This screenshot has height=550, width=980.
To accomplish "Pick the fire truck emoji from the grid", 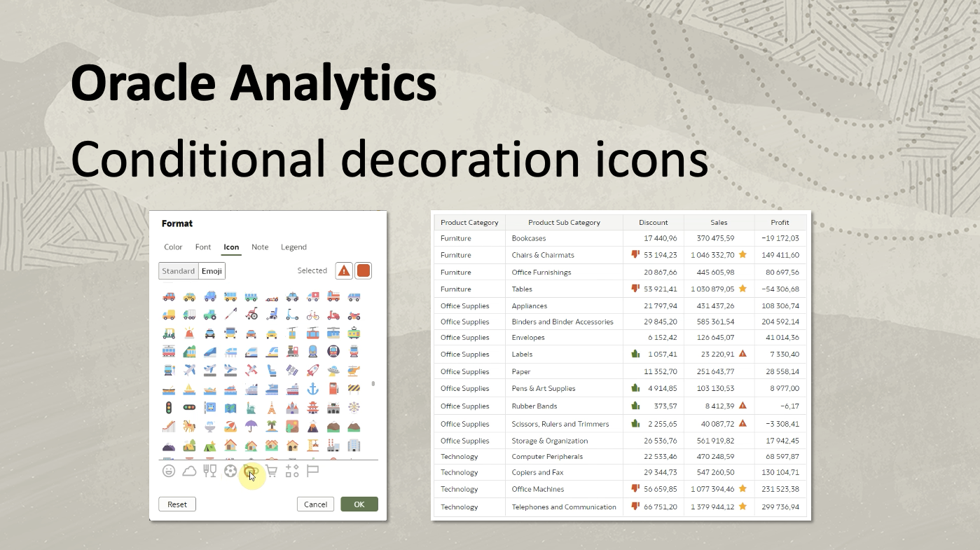I will [333, 296].
